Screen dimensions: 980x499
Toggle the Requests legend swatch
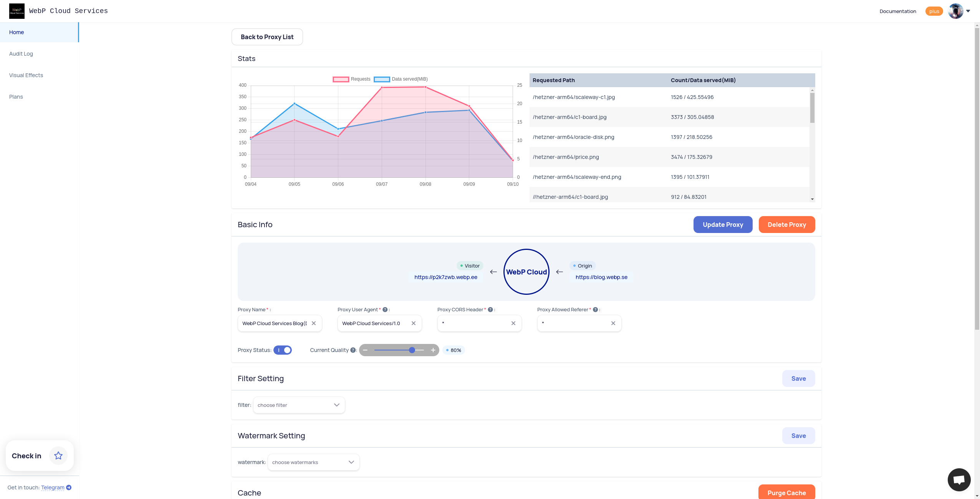coord(341,79)
